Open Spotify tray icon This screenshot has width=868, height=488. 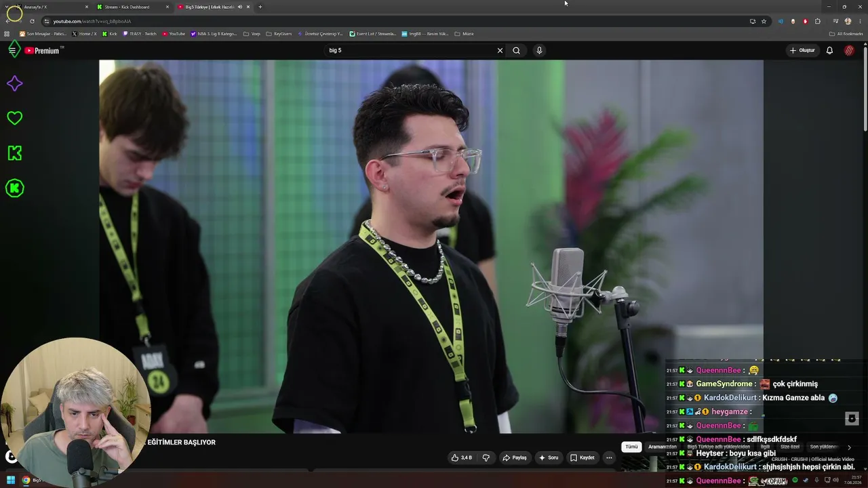[x=795, y=481]
